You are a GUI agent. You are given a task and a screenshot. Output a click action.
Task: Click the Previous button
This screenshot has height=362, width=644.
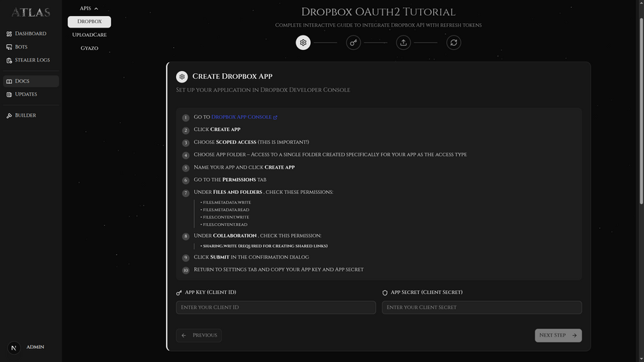[198, 335]
